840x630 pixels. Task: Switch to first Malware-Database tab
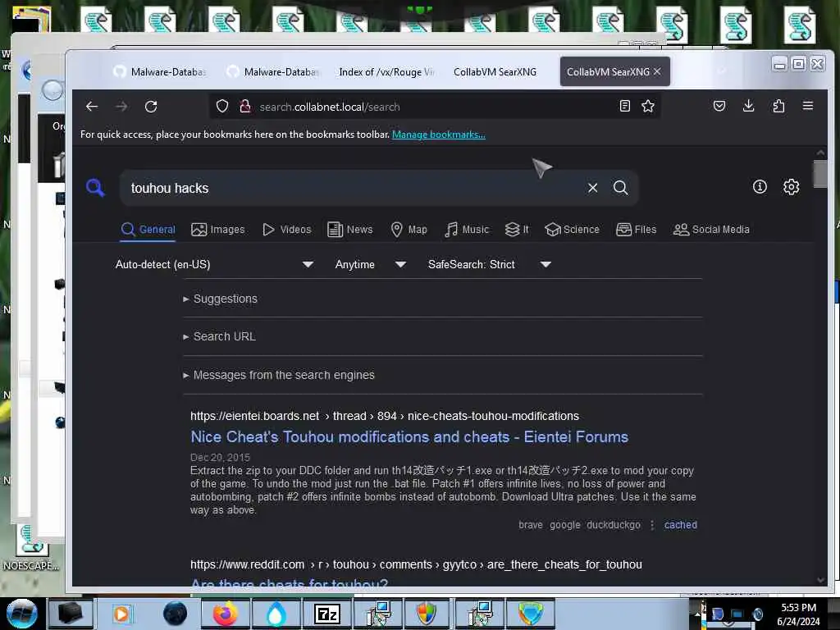tap(160, 72)
